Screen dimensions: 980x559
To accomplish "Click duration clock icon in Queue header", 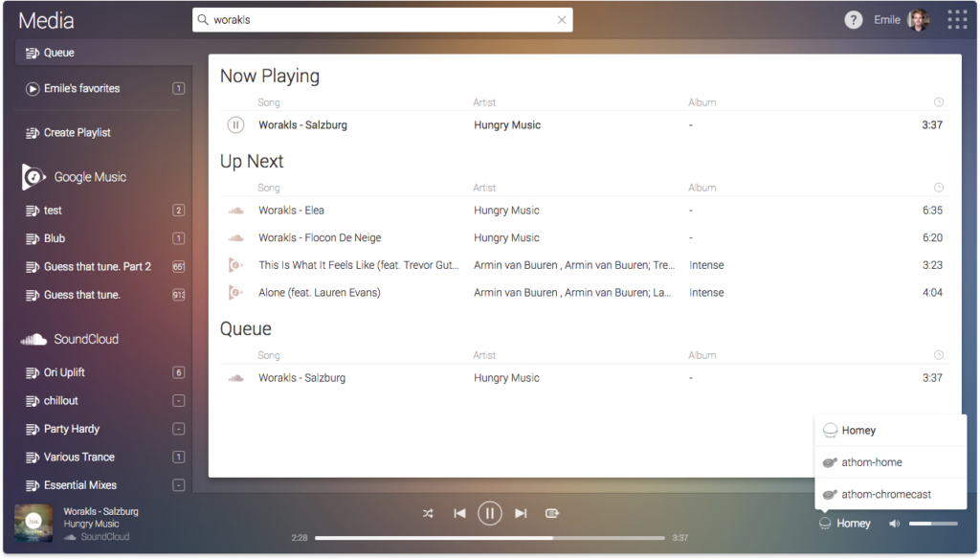I will pyautogui.click(x=938, y=354).
